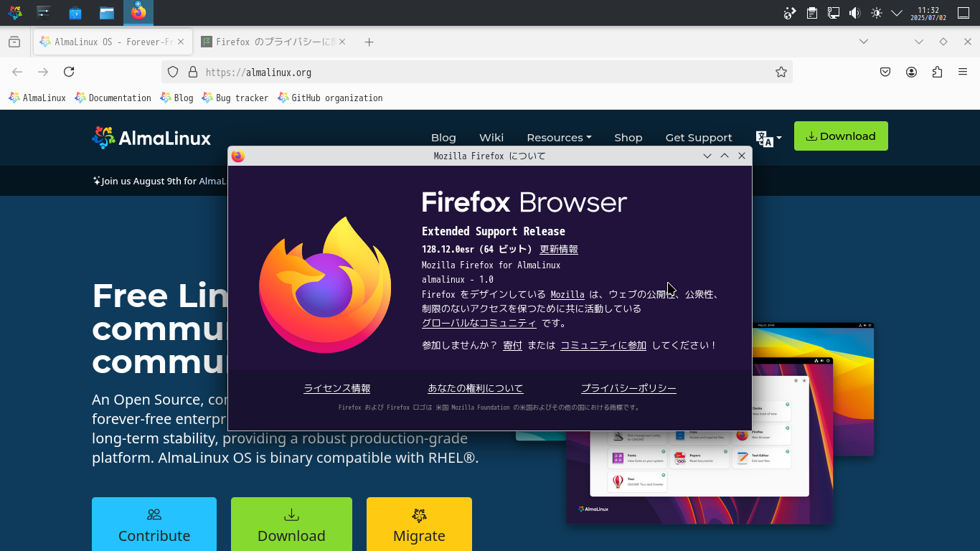Click the 更新情報 release notes link
Screen dimensions: 980x551
pyautogui.click(x=559, y=250)
